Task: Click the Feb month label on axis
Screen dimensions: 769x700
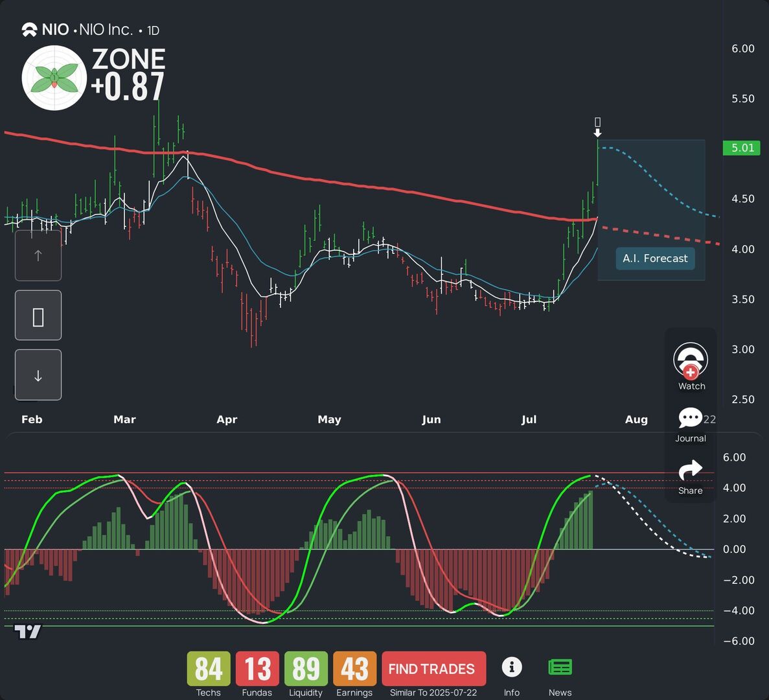Action: [x=32, y=419]
